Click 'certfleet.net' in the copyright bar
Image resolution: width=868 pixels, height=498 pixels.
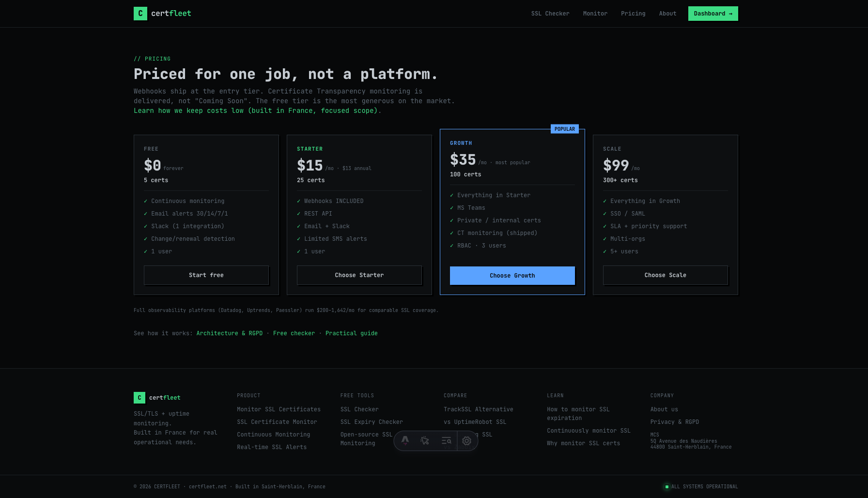pyautogui.click(x=208, y=487)
